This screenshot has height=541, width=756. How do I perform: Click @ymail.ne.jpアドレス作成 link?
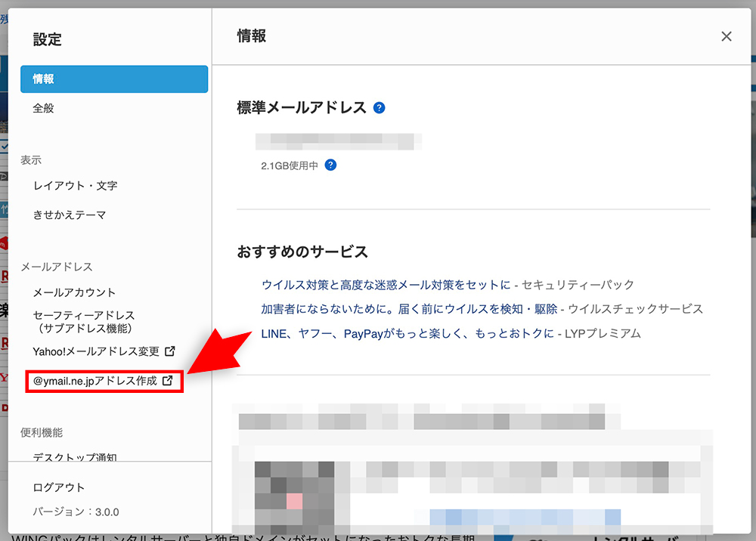point(95,381)
